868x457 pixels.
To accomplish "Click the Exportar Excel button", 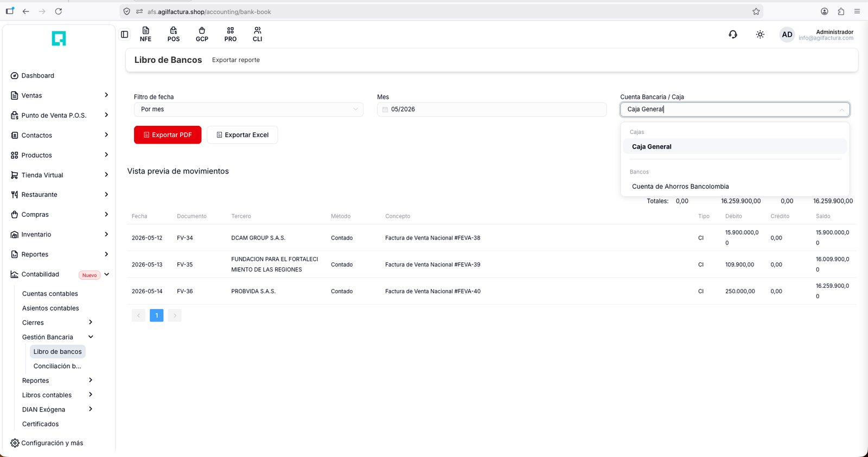I will (x=242, y=135).
